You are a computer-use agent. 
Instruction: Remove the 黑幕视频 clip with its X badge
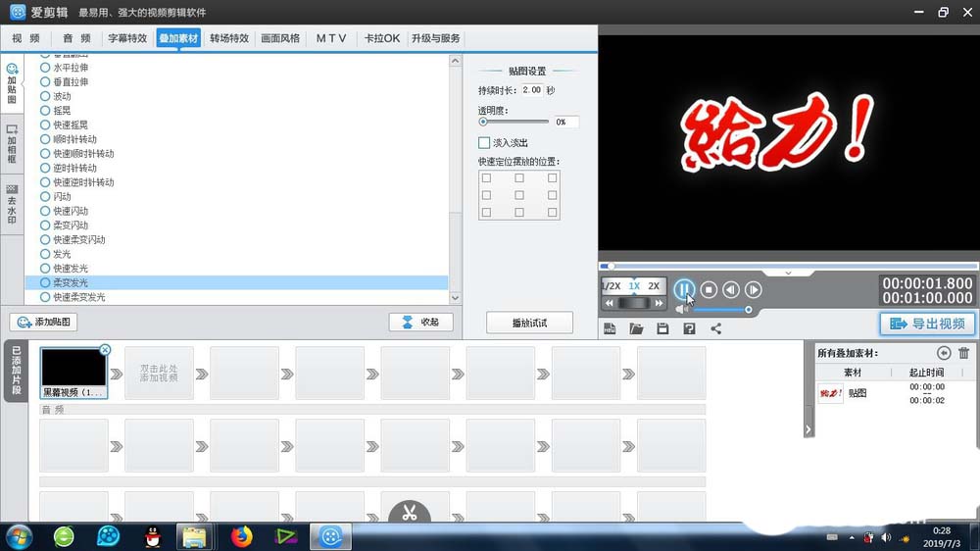(105, 350)
